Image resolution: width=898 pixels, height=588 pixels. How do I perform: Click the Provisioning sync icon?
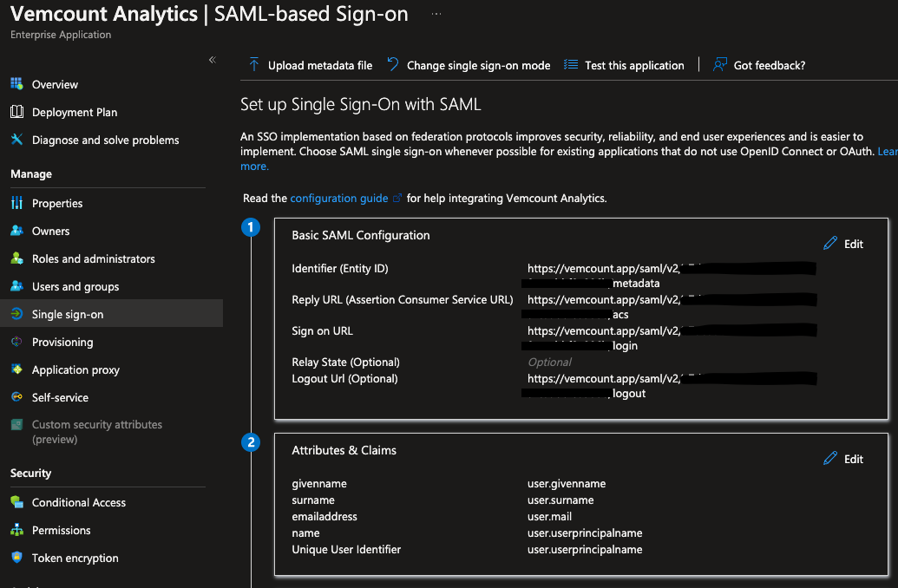coord(16,341)
